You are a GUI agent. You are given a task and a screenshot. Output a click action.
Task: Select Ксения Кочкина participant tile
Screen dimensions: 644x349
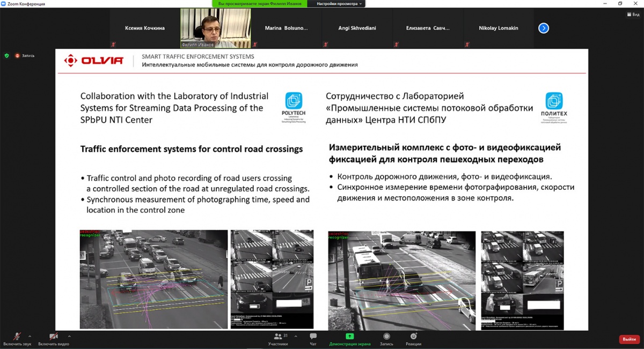(x=145, y=28)
